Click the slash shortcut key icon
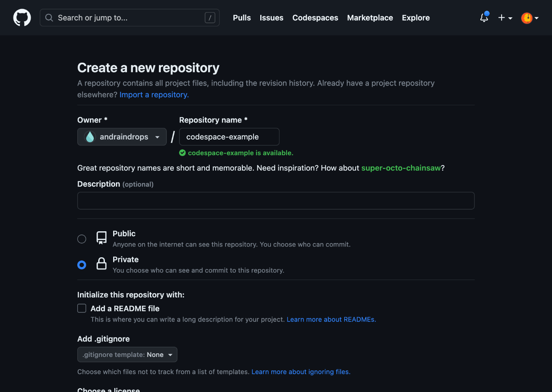Image resolution: width=552 pixels, height=392 pixels. pos(210,18)
